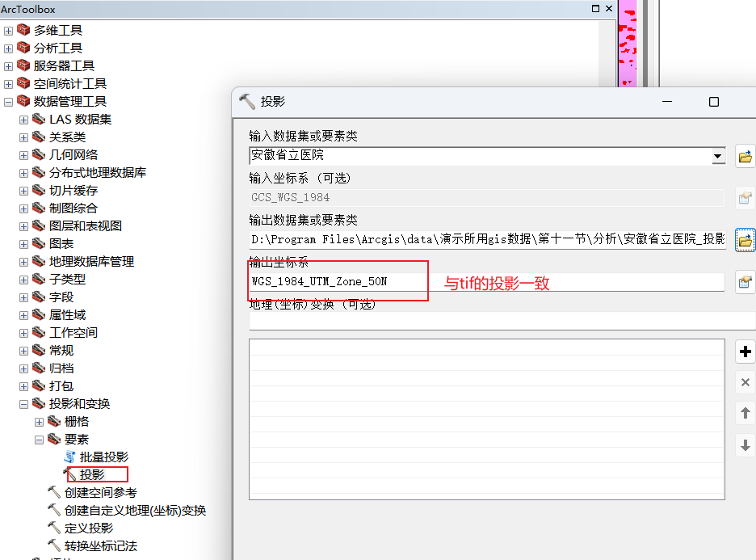Click the geographic transformation input field
The height and width of the screenshot is (560, 756).
(502, 321)
